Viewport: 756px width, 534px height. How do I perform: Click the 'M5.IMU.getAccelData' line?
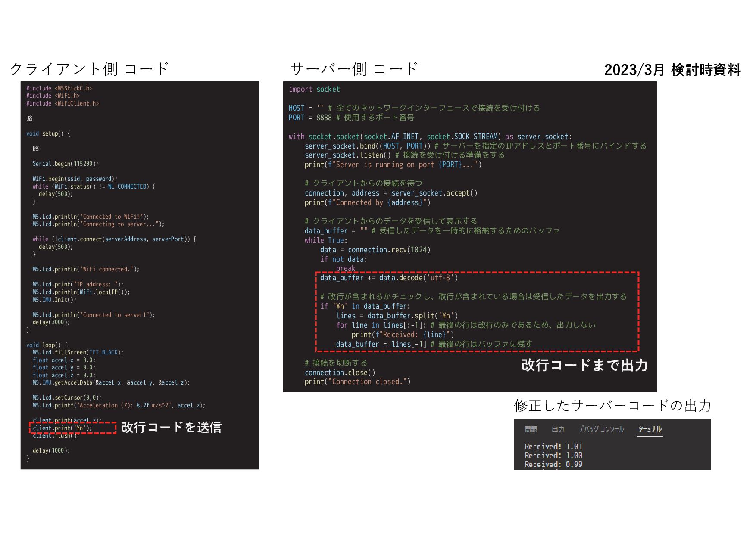click(x=111, y=382)
